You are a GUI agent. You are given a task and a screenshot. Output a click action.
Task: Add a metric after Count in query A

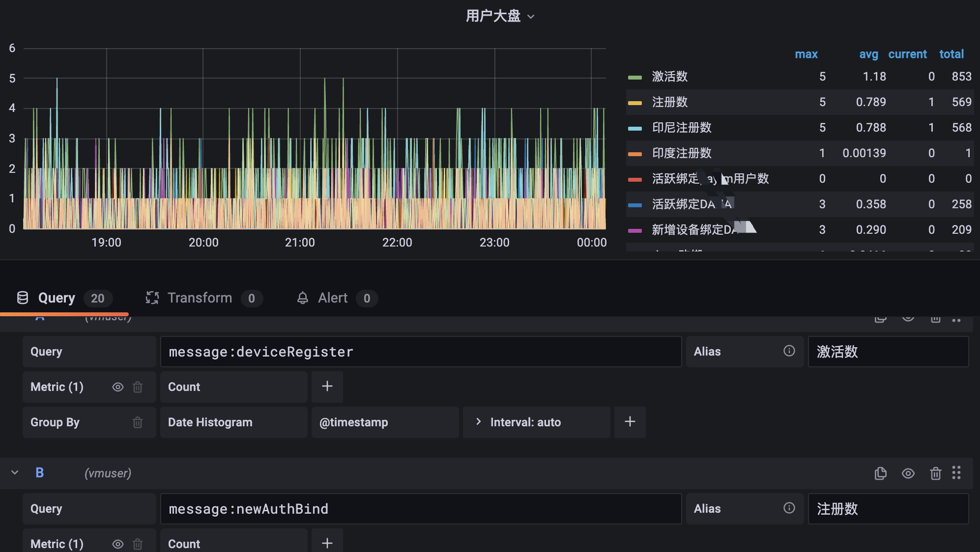point(327,386)
